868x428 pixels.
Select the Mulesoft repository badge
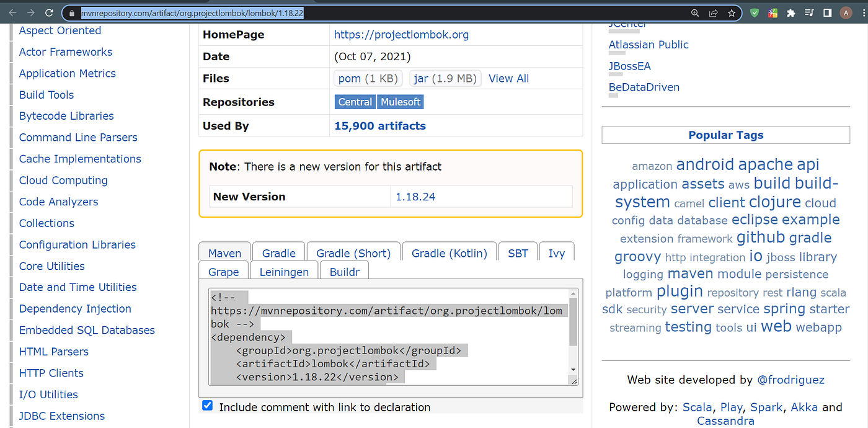400,101
